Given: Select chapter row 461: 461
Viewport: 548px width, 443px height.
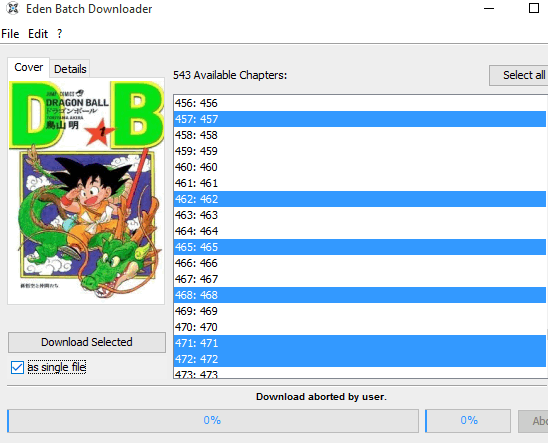Looking at the screenshot, I should [360, 183].
